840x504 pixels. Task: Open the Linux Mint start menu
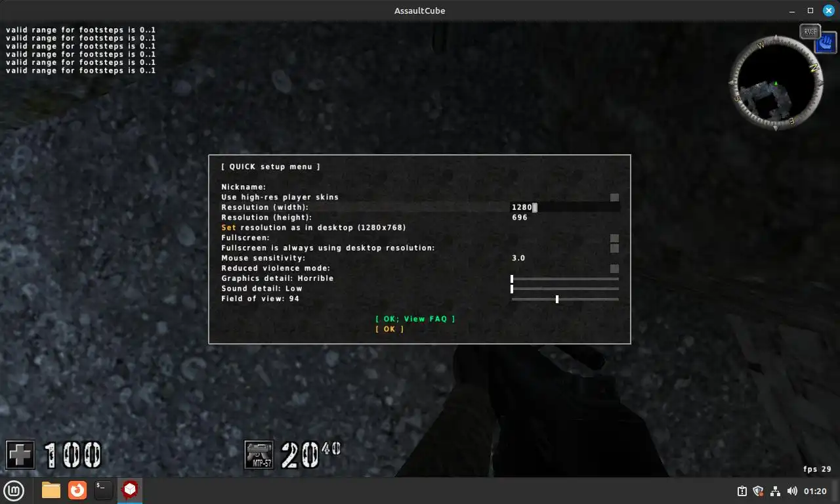tap(14, 490)
